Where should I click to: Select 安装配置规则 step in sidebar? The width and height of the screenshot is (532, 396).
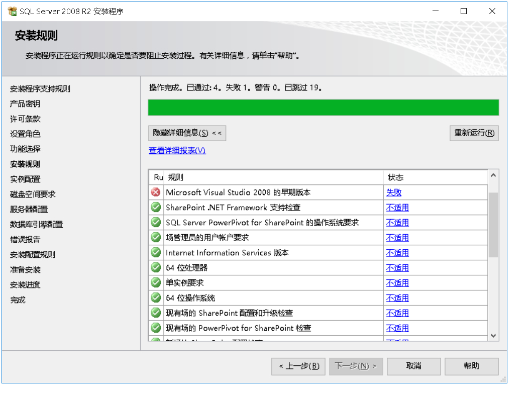pos(33,254)
